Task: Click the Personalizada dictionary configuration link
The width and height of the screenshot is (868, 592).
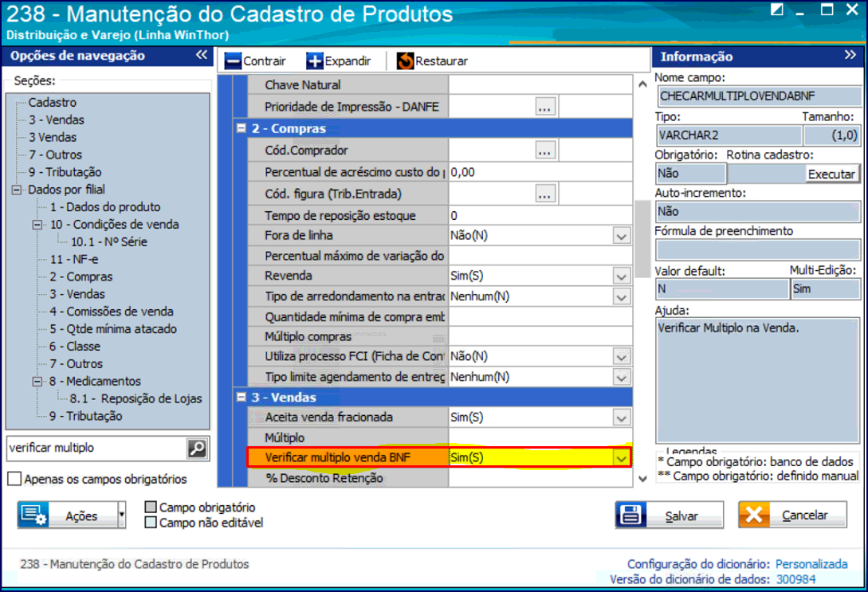Action: 811,564
